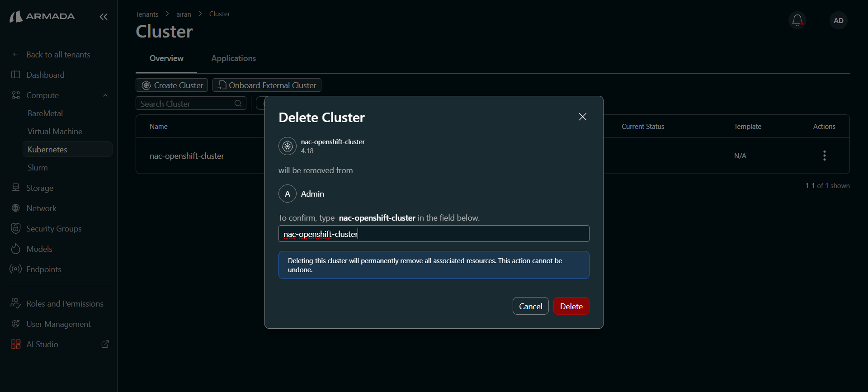This screenshot has width=868, height=392.
Task: Open User Management
Action: [x=58, y=324]
